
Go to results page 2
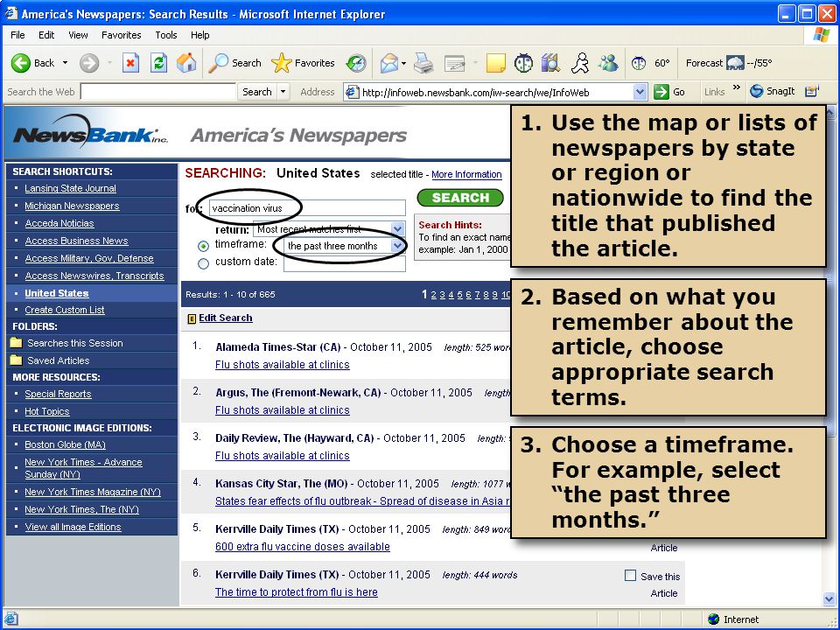tap(434, 295)
